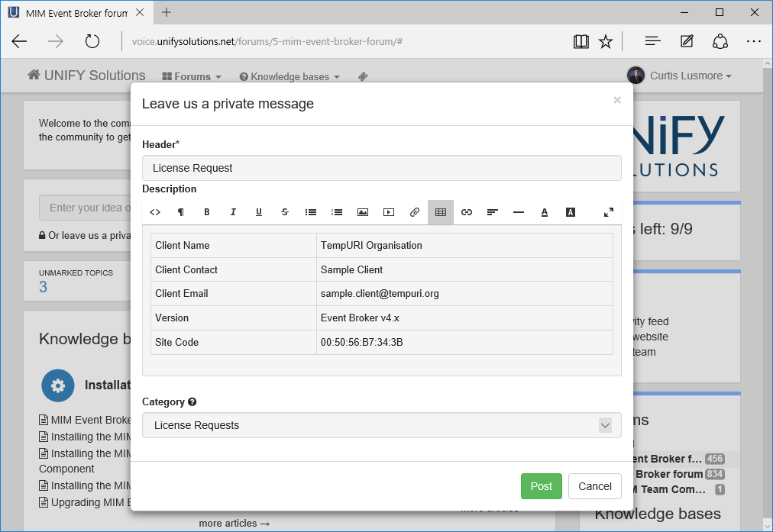Select the MIM Event Broker forum tab
The width and height of the screenshot is (773, 532).
coord(76,13)
